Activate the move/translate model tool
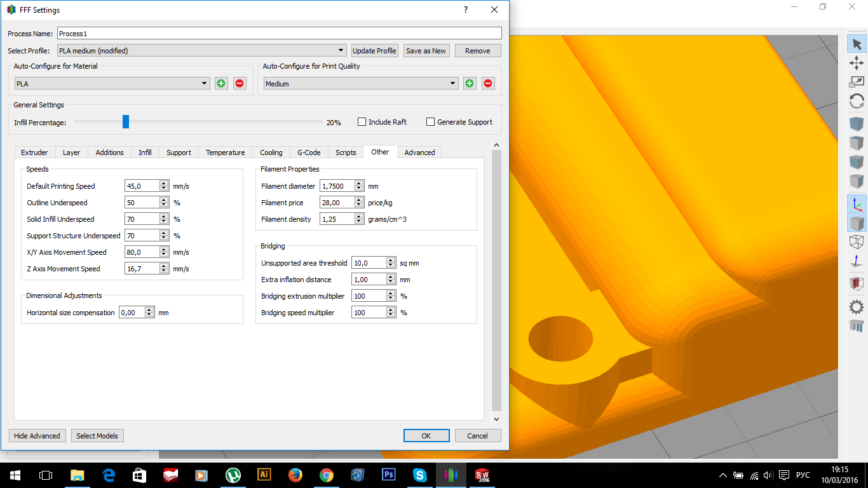 pyautogui.click(x=857, y=62)
